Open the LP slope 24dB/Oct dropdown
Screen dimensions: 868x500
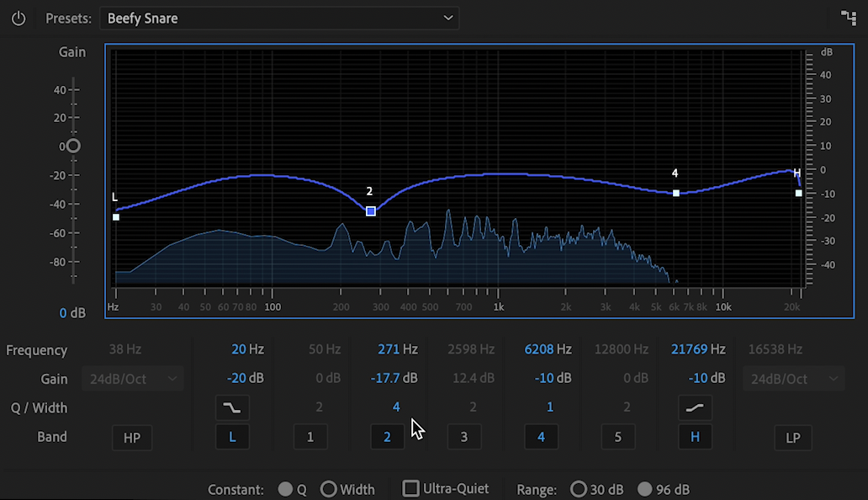click(x=793, y=378)
